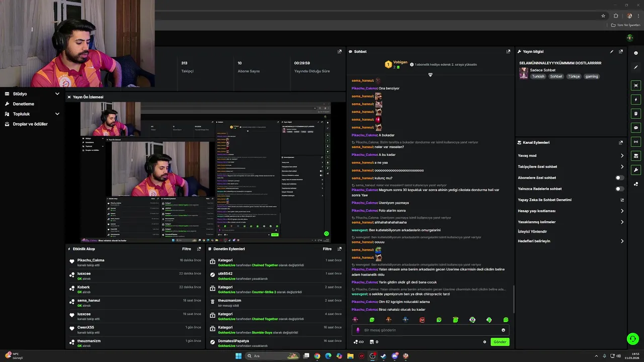Open the Windows Start button
The width and height of the screenshot is (644, 362).
[238, 356]
